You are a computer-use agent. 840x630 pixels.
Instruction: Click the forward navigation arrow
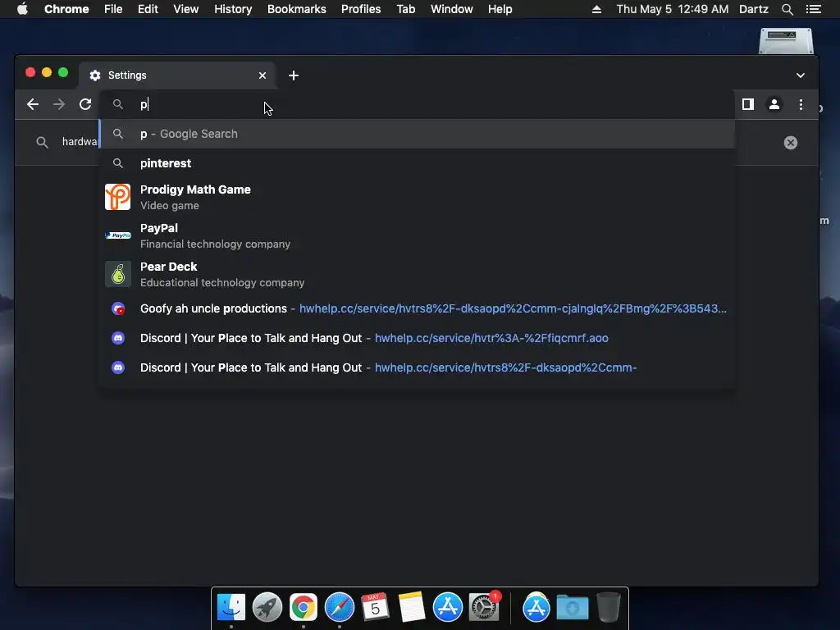tap(59, 104)
